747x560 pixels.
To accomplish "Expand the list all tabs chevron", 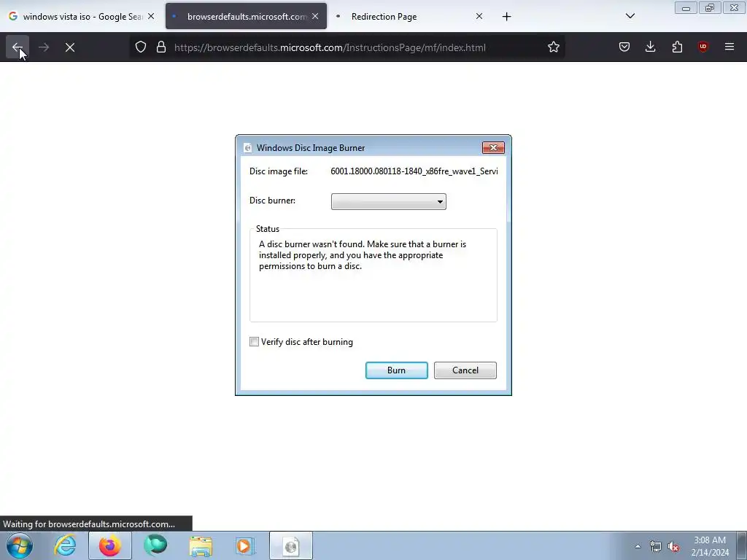I will 630,17.
